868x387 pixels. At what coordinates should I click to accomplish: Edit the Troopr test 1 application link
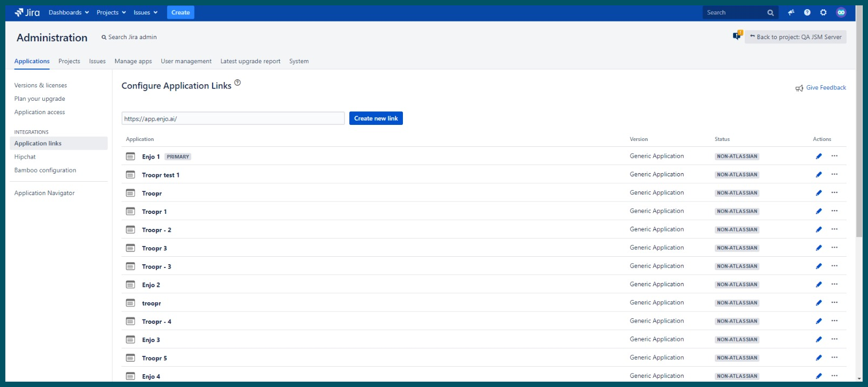819,174
